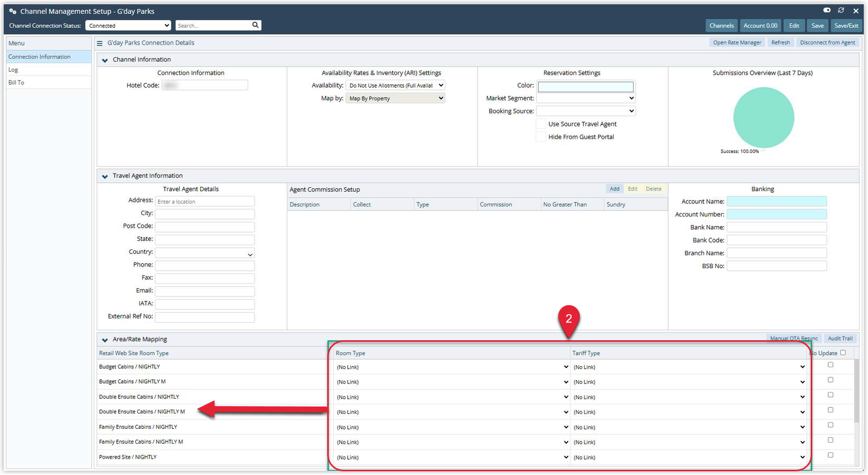Click the City field
868x475 pixels.
click(205, 214)
